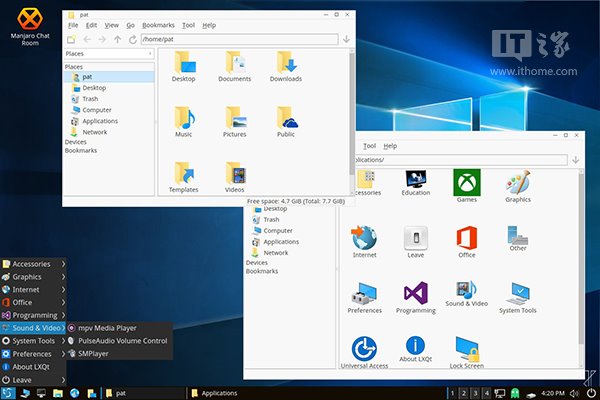Open the Downloads folder icon

pyautogui.click(x=286, y=67)
